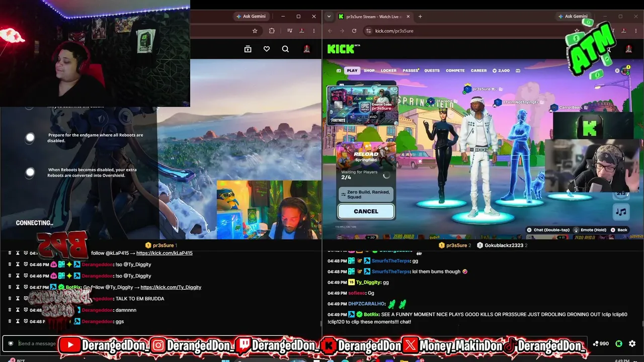Click the Chat (Double-tap) prompt
Image resolution: width=644 pixels, height=362 pixels.
click(548, 230)
